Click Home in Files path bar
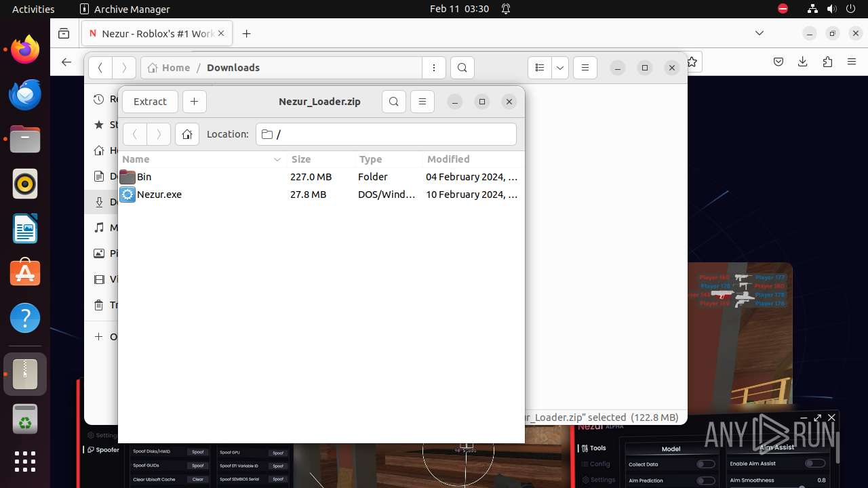Screen dimensions: 868x488 pyautogui.click(x=169, y=68)
